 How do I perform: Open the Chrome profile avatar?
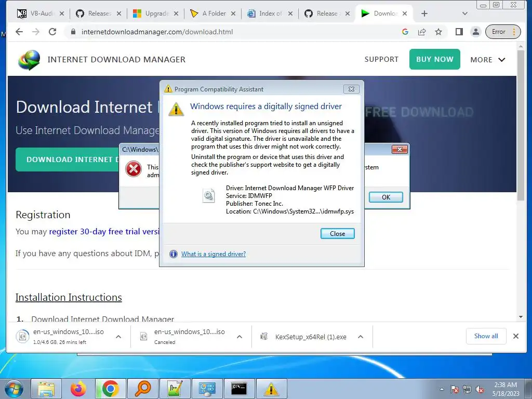click(x=476, y=32)
